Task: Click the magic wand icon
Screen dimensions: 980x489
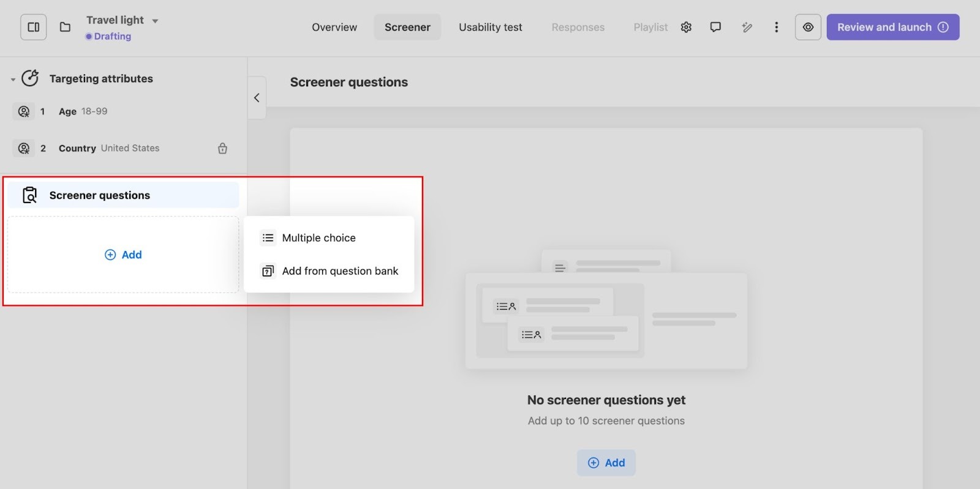Action: click(747, 27)
